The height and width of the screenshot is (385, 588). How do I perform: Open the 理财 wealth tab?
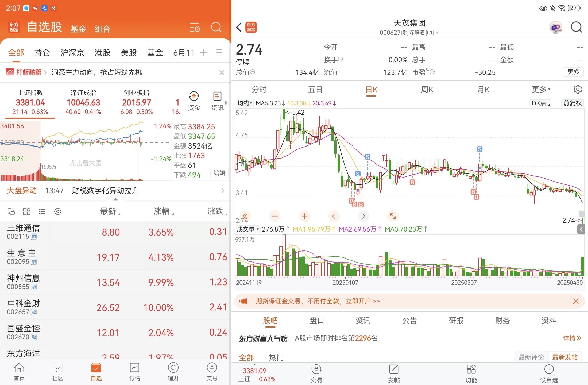pyautogui.click(x=173, y=372)
